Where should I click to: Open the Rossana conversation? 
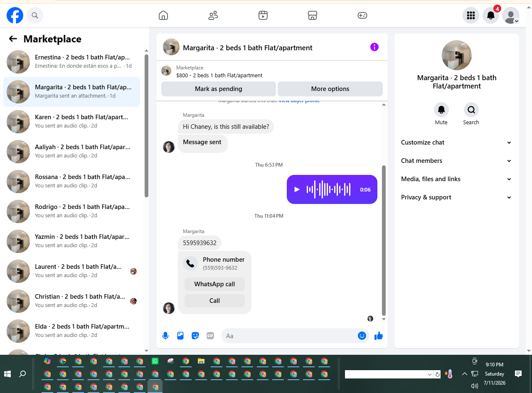tap(71, 182)
